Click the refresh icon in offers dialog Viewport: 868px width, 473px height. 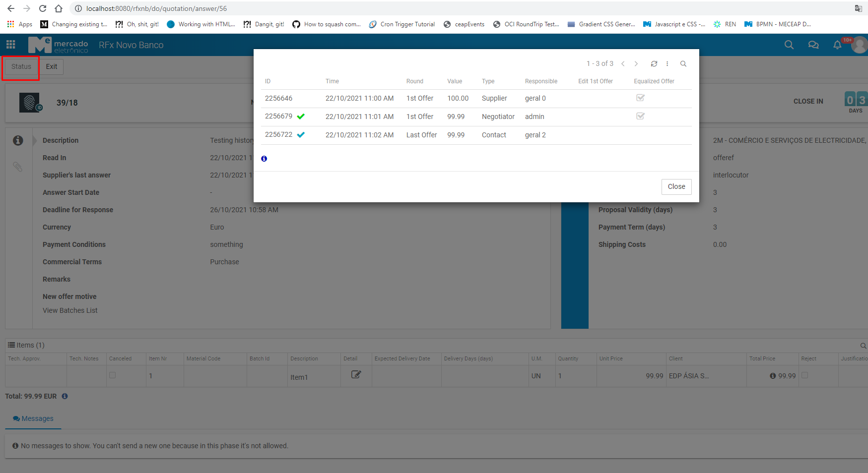(x=654, y=64)
